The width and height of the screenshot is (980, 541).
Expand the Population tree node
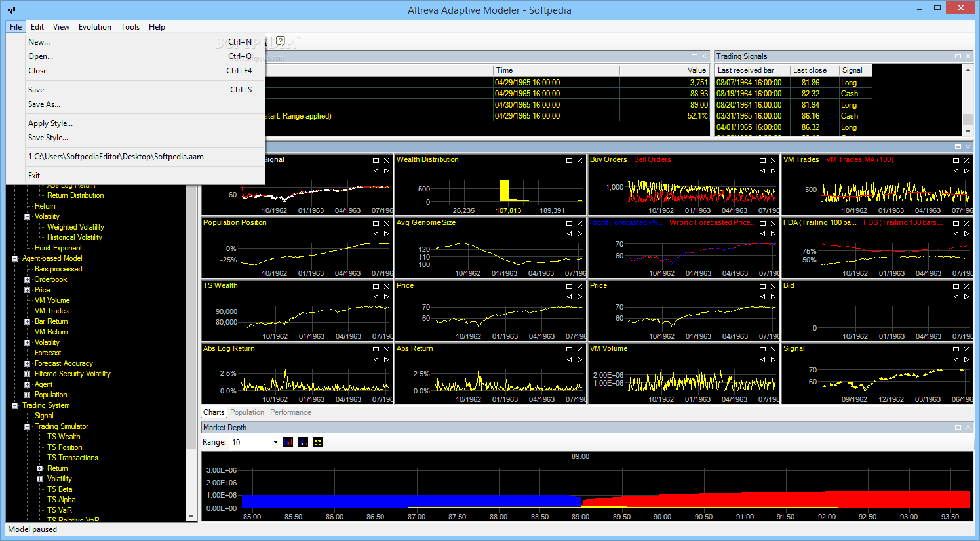(27, 395)
